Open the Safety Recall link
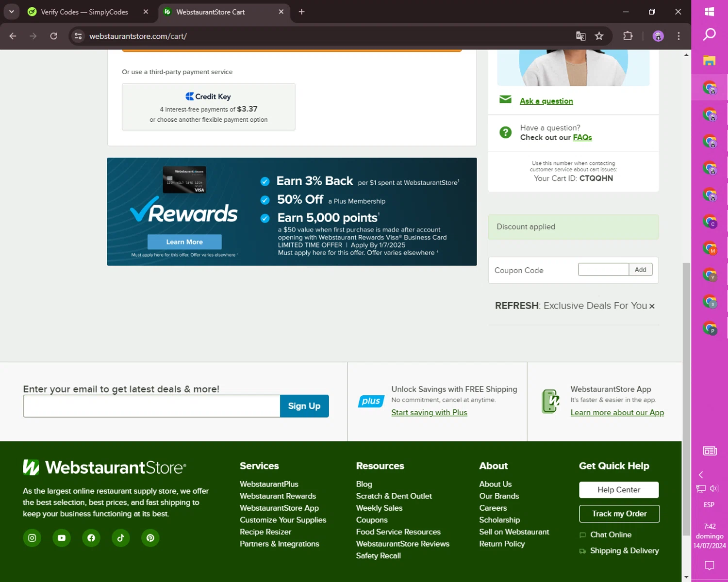Screen dimensions: 728x582 [x=378, y=556]
